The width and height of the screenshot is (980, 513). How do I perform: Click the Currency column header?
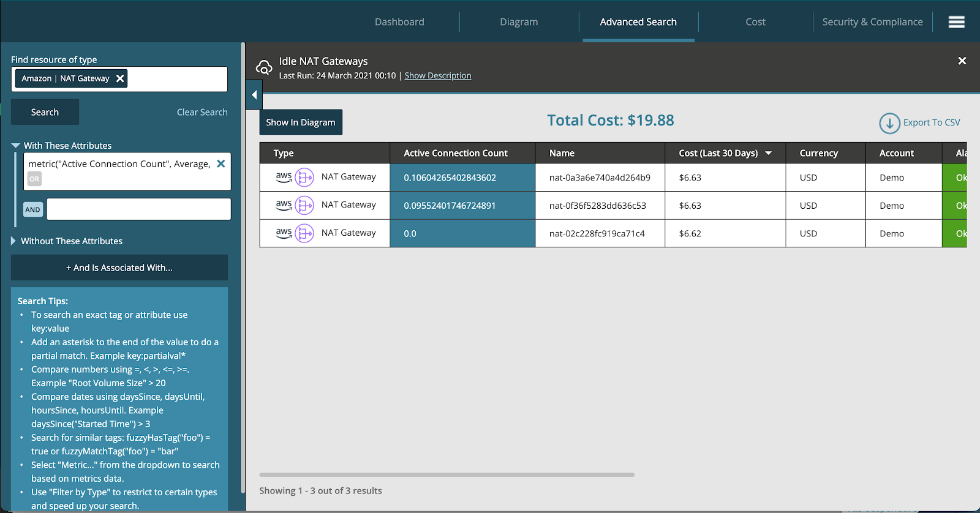826,153
